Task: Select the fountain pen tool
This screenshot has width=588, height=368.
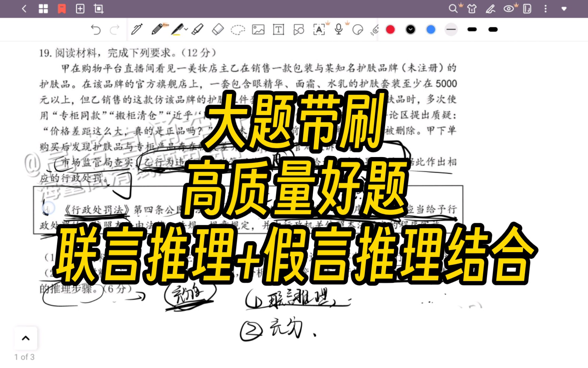Action: 137,30
